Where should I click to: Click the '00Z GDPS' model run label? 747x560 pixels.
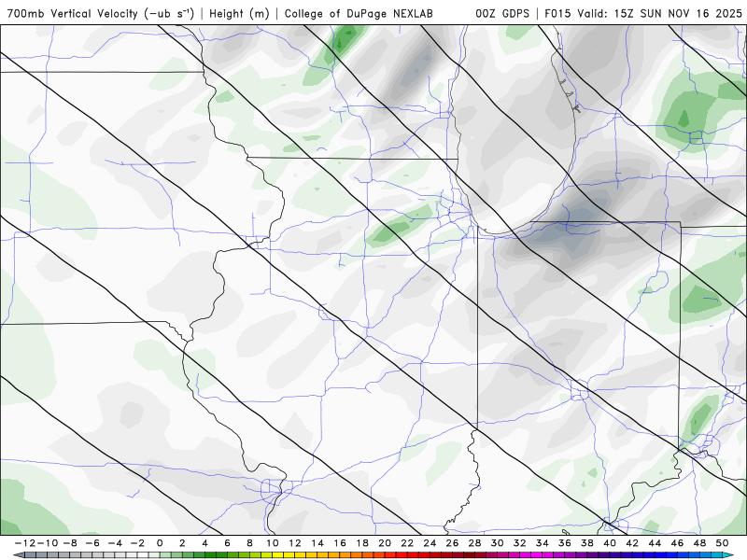[x=502, y=13]
